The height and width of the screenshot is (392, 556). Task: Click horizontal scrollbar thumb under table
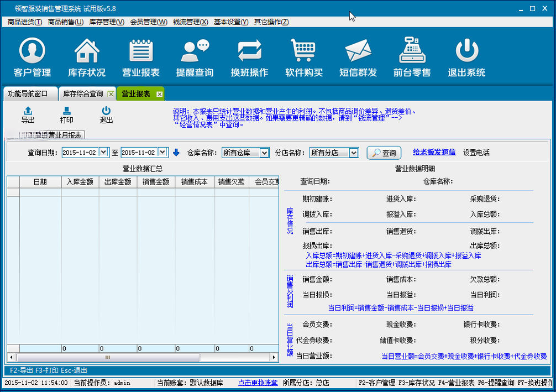click(108, 357)
